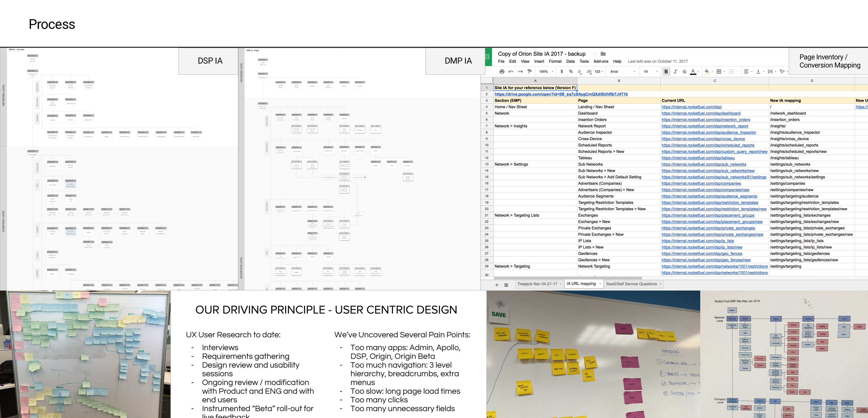Screen dimensions: 868x418
Task: Open the Tools menu
Action: tap(584, 61)
